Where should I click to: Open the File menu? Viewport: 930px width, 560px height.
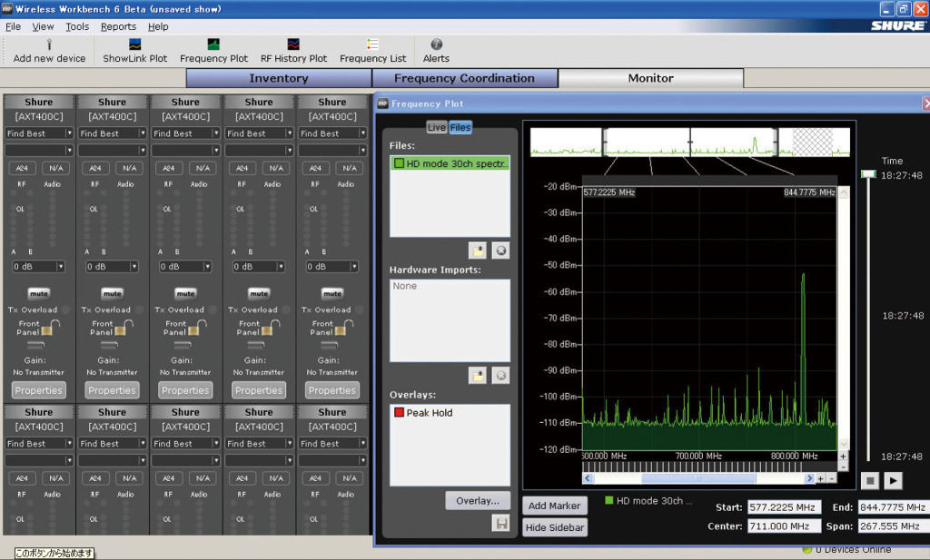click(13, 26)
